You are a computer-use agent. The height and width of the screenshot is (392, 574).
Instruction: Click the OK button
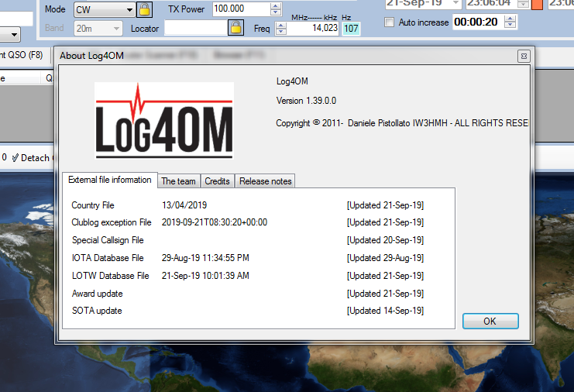tap(490, 321)
